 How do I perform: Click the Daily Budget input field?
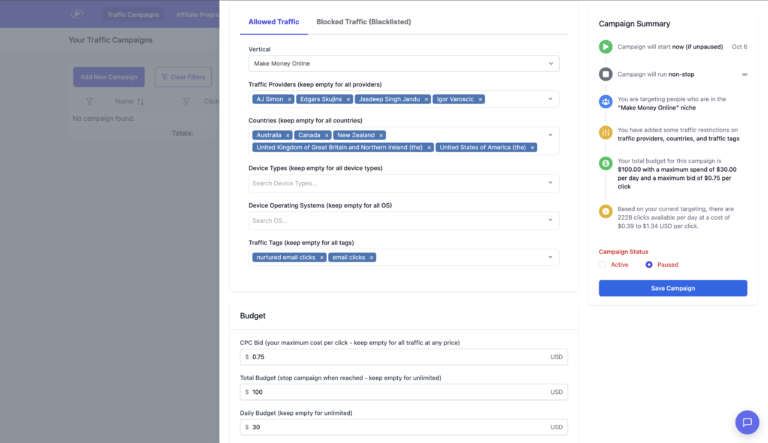404,427
